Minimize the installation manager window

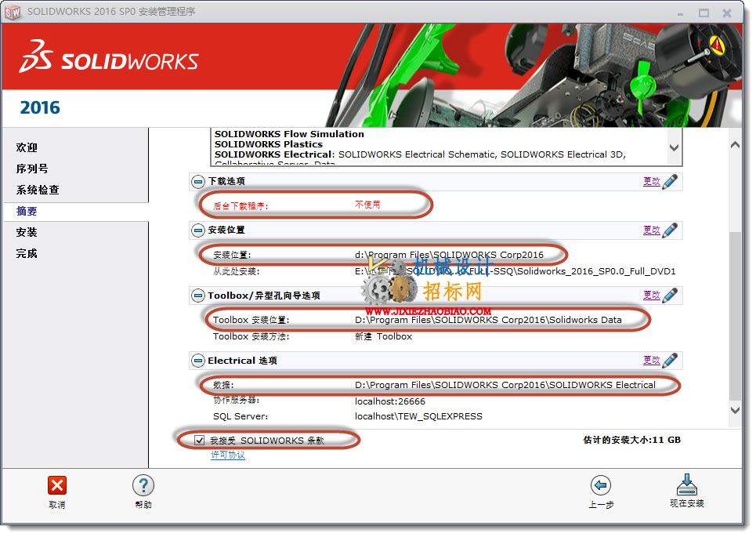pyautogui.click(x=680, y=13)
